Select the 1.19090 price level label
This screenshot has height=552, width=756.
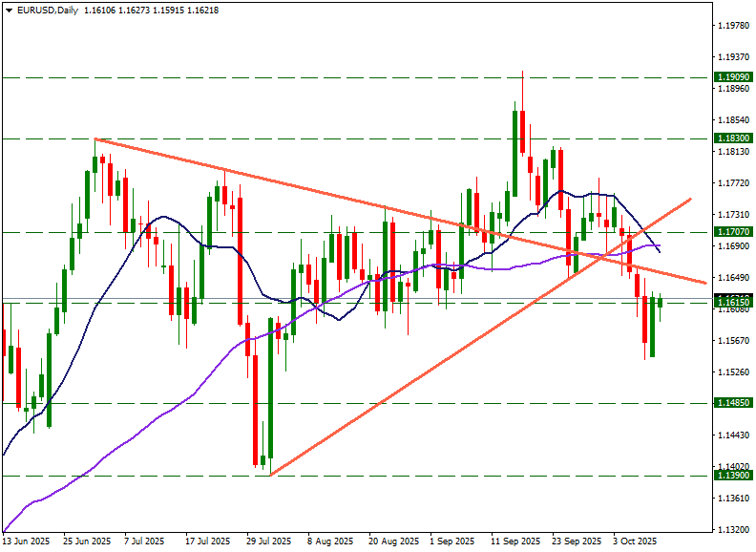pos(731,76)
